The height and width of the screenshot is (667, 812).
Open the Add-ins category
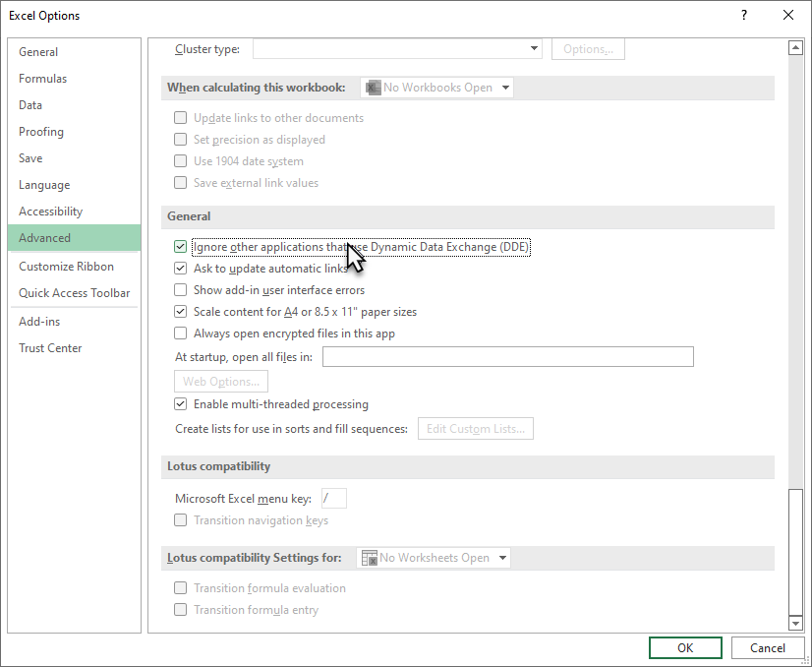click(74, 322)
